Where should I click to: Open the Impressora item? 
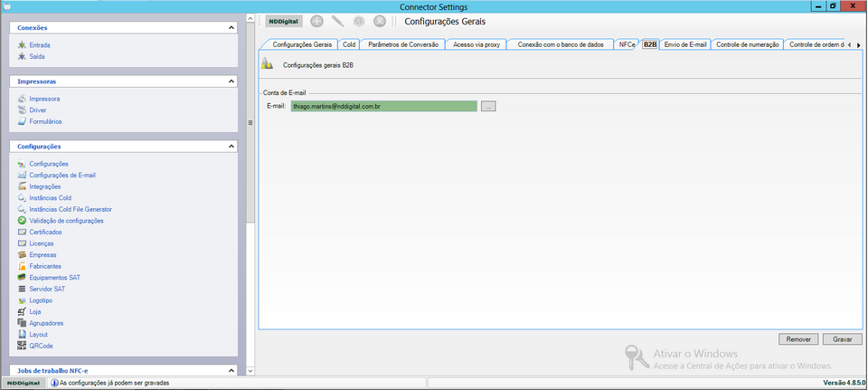(x=44, y=99)
